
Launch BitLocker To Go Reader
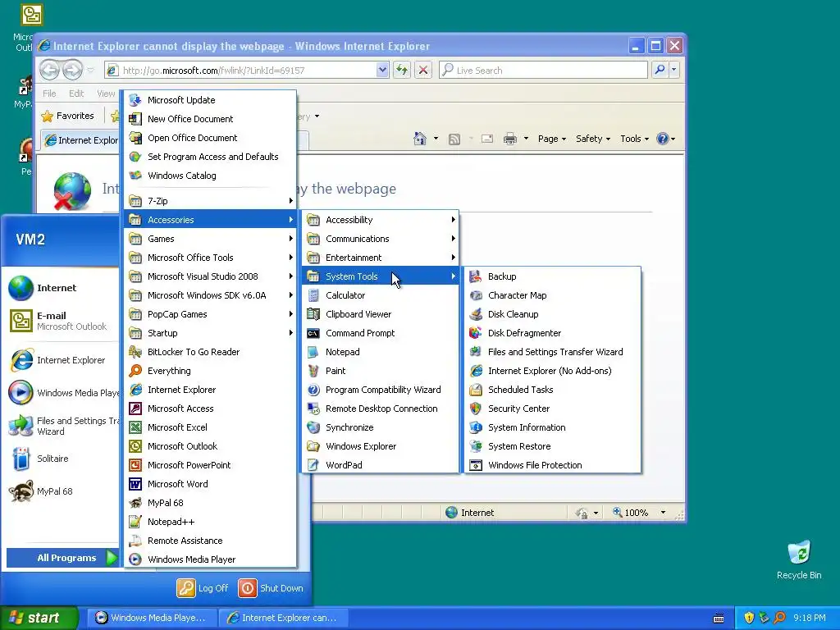tap(210, 352)
